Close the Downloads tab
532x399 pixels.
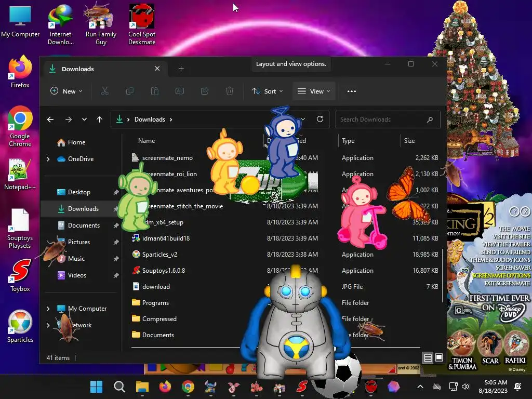[x=157, y=69]
